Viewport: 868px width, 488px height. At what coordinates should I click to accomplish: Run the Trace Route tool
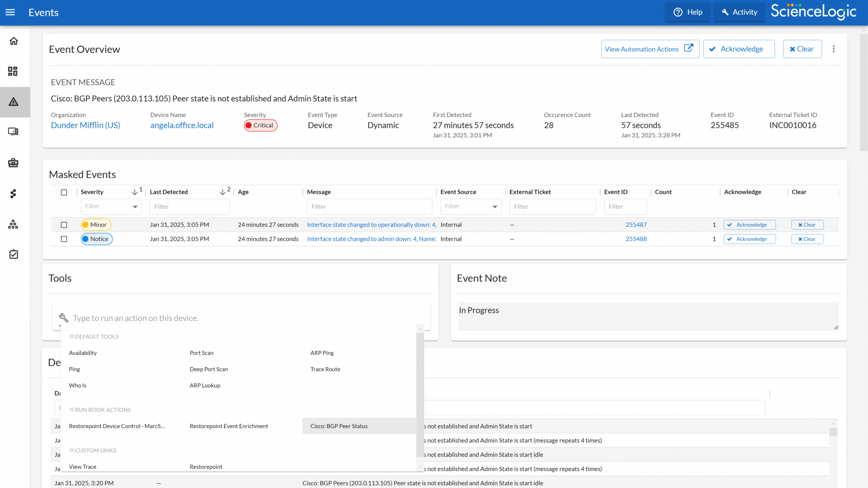pos(325,369)
